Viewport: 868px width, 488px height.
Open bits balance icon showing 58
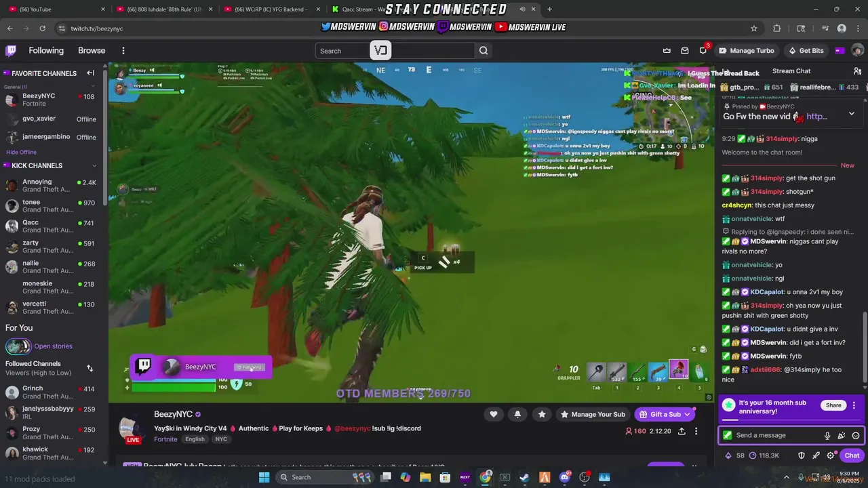point(734,455)
